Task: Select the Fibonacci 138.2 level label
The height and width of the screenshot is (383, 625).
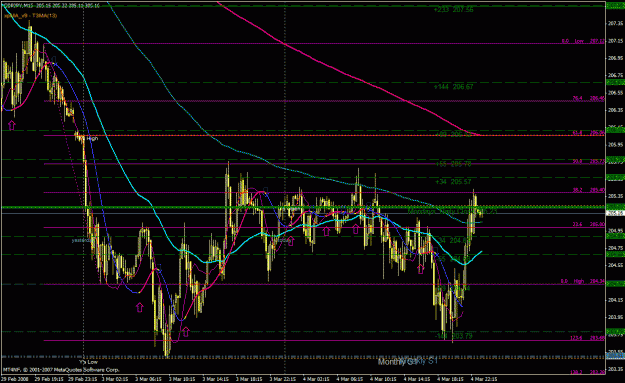Action: [x=589, y=372]
